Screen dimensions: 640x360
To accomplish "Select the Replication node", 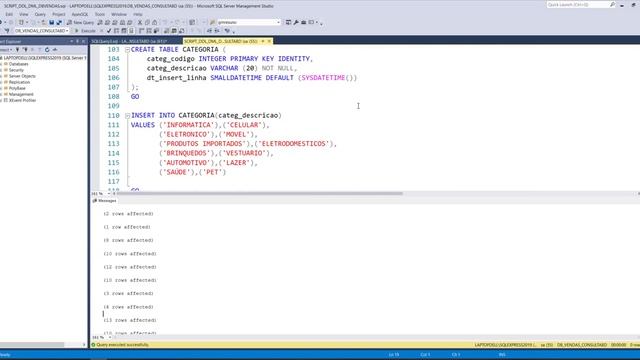I will (19, 82).
